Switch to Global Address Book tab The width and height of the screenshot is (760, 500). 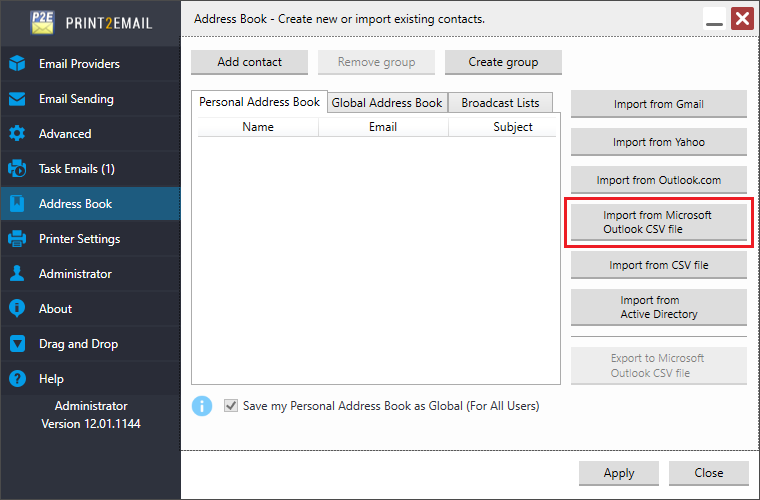[x=387, y=103]
